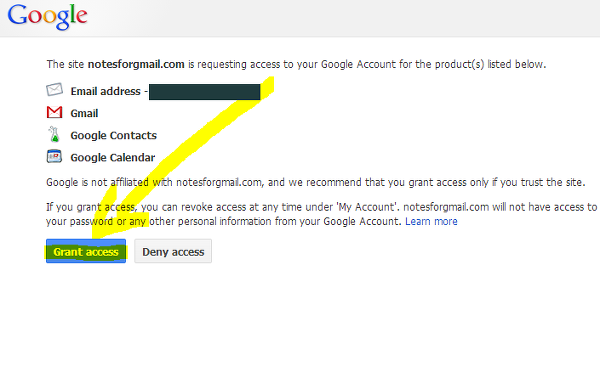Click the Google Calendar icon
The width and height of the screenshot is (600, 389).
(x=54, y=156)
